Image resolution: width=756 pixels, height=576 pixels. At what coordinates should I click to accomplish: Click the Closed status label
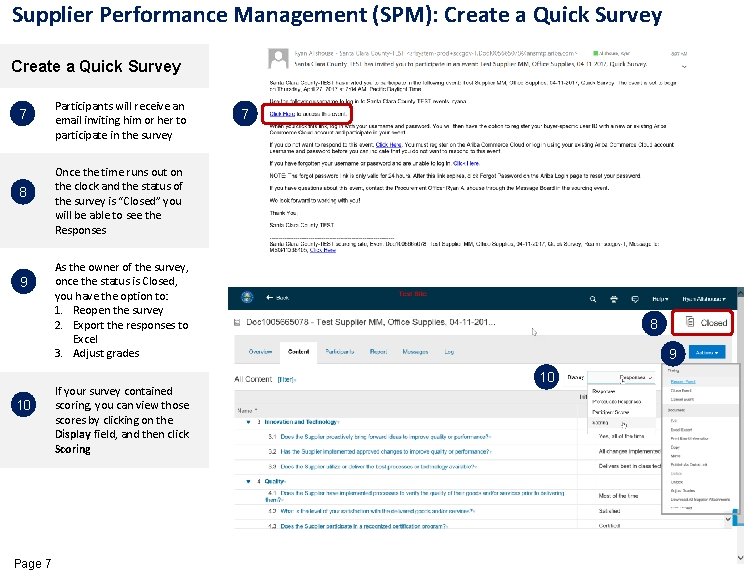click(x=714, y=322)
